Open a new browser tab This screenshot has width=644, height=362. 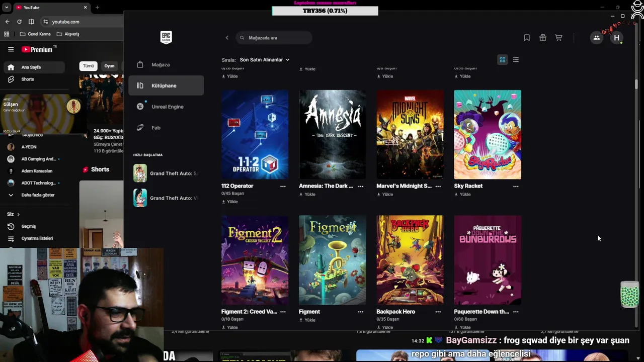tap(97, 8)
